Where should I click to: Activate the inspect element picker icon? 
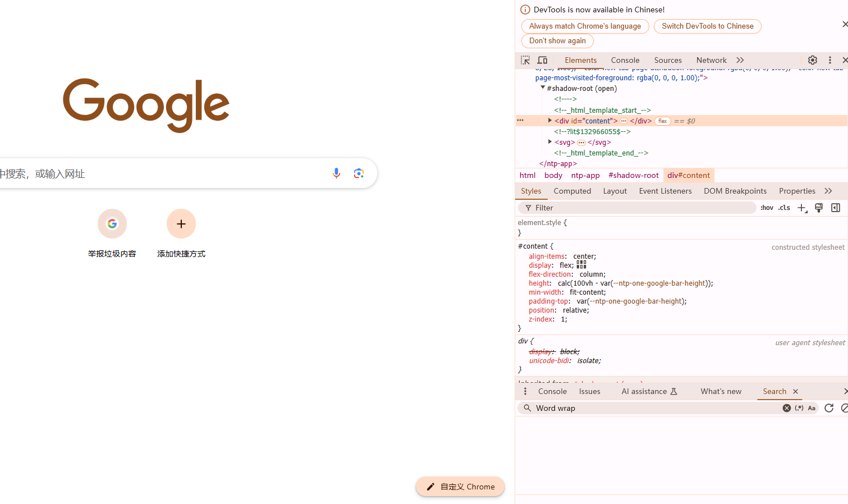click(525, 60)
